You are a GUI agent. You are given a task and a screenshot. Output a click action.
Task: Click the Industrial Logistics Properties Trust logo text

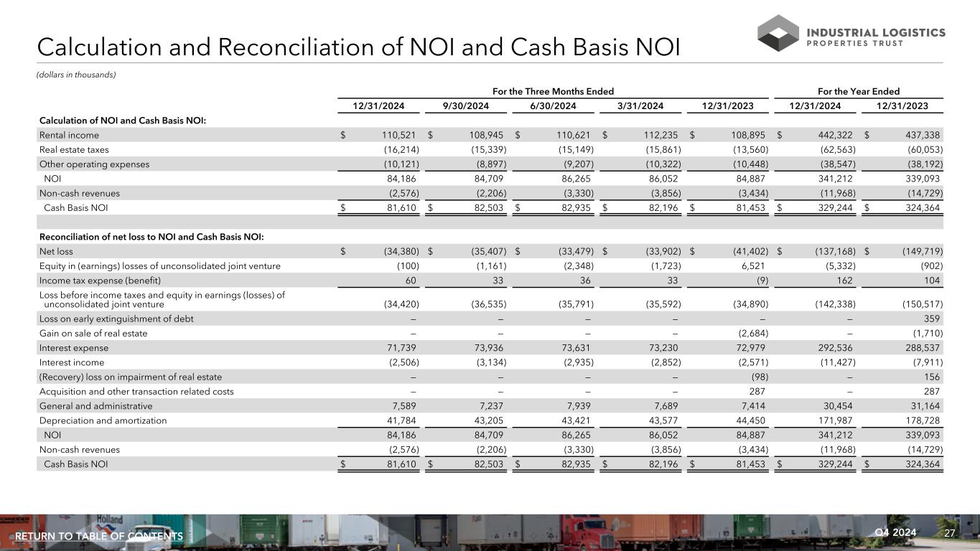tap(877, 37)
